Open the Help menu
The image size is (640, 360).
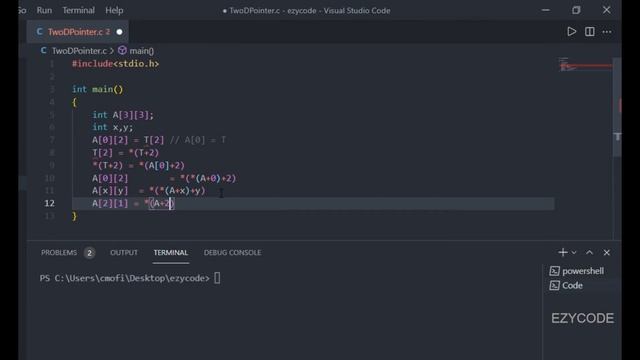pyautogui.click(x=114, y=10)
